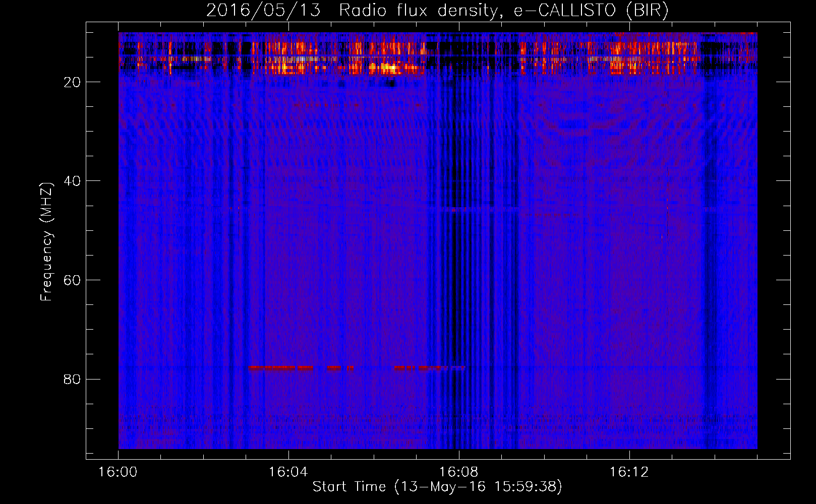
Task: Click the red horizontal emission line near 78 MHz
Action: pyautogui.click(x=356, y=368)
